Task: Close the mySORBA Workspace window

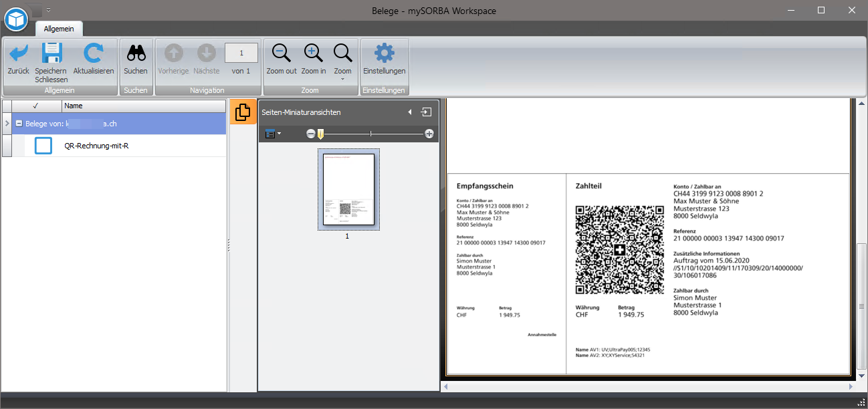Action: click(x=852, y=10)
